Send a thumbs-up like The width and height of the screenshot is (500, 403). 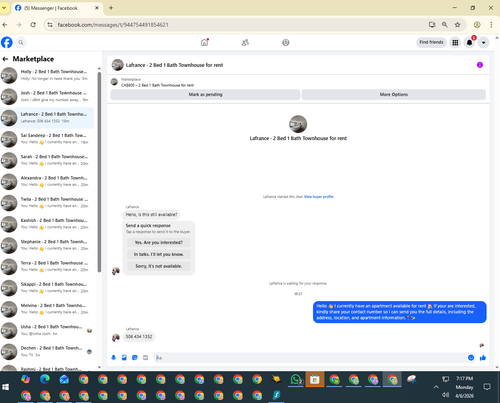pos(483,358)
